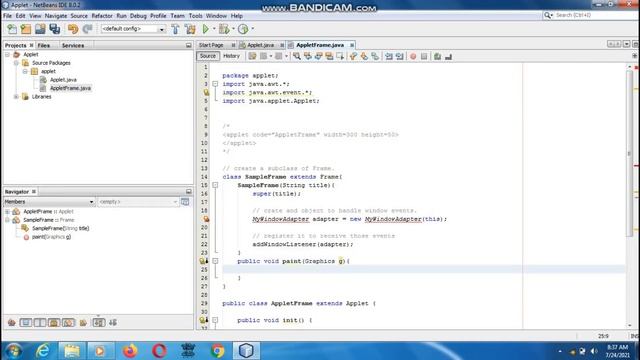Click the Save All toolbar icon
This screenshot has height=360, width=640.
(54, 29)
